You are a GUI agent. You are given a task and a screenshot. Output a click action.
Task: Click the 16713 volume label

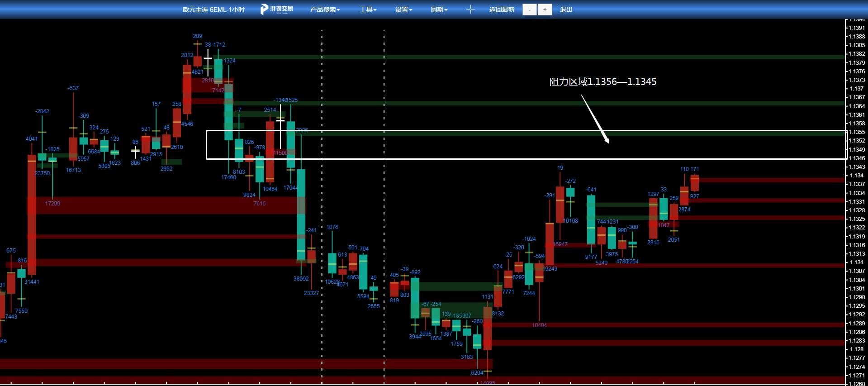(73, 170)
